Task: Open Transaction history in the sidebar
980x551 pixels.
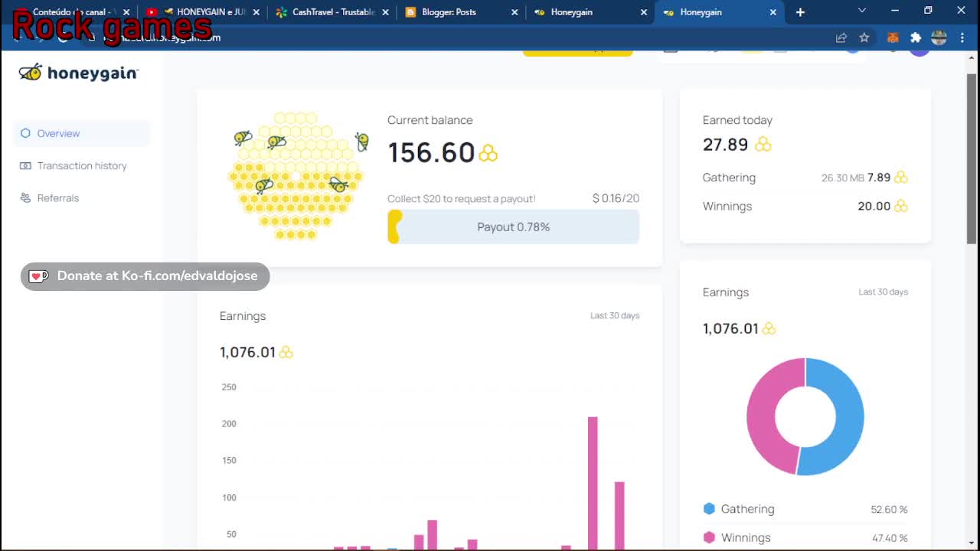Action: click(x=82, y=165)
